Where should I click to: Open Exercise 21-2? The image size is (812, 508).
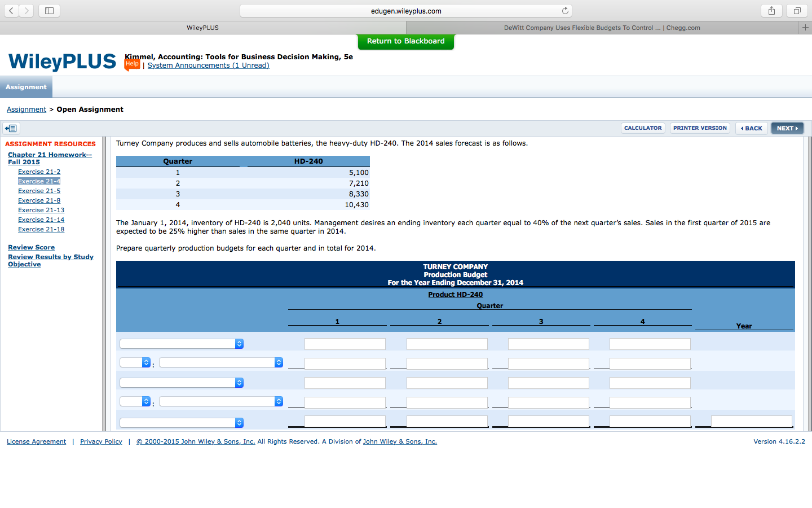pyautogui.click(x=39, y=172)
